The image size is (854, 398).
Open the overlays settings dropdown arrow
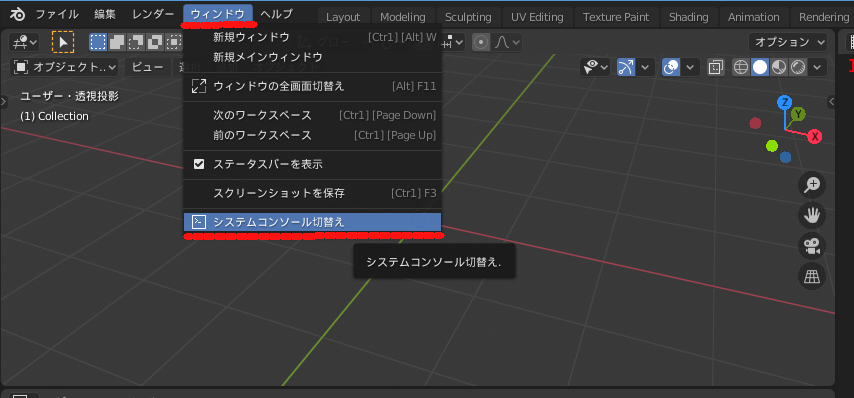(x=691, y=68)
